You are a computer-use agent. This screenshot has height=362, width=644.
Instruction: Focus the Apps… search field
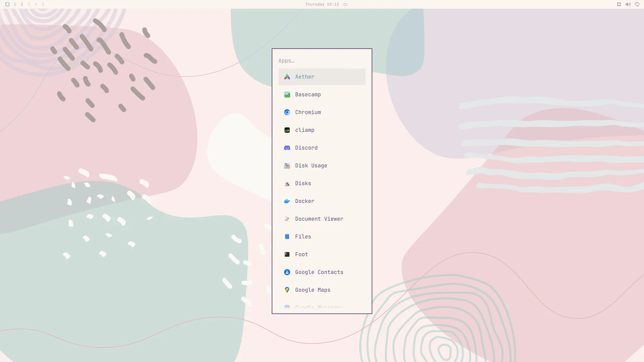[322, 61]
